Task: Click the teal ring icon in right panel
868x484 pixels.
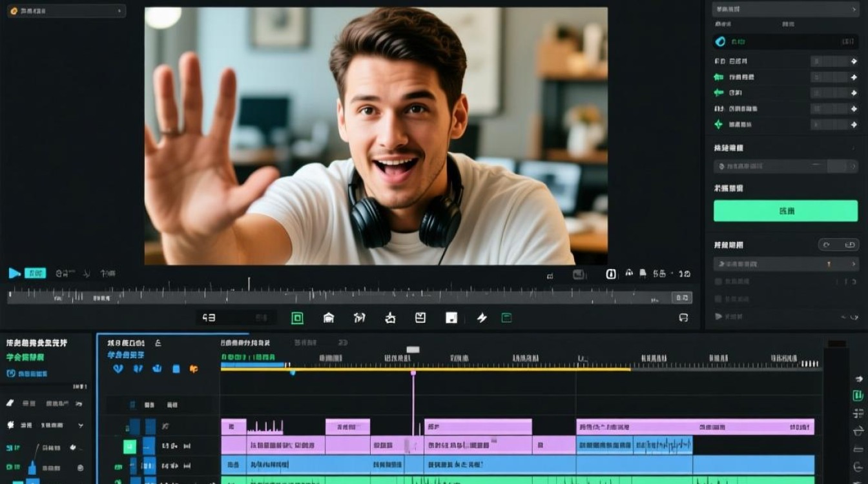Action: [x=720, y=42]
